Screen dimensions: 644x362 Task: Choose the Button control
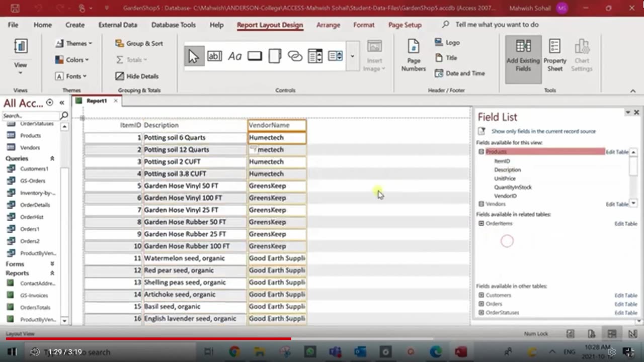point(255,56)
